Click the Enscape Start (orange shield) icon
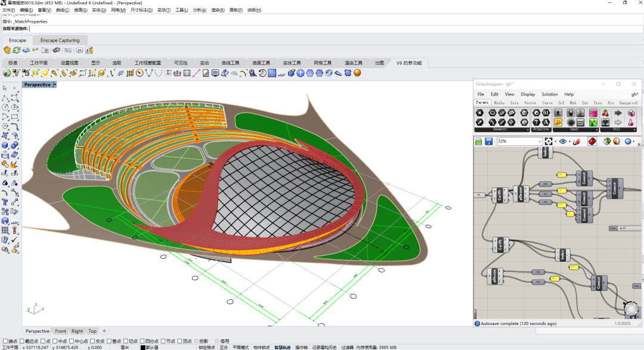 pyautogui.click(x=7, y=50)
